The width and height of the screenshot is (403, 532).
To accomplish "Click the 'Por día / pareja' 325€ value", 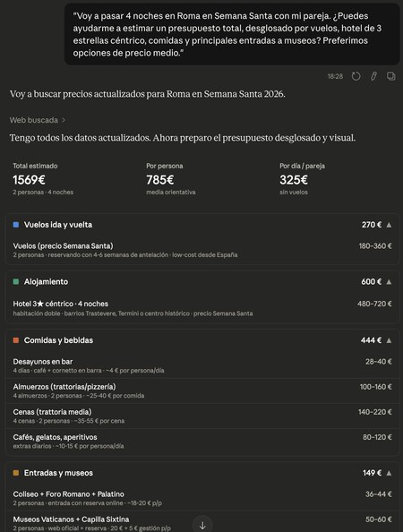I will 294,180.
